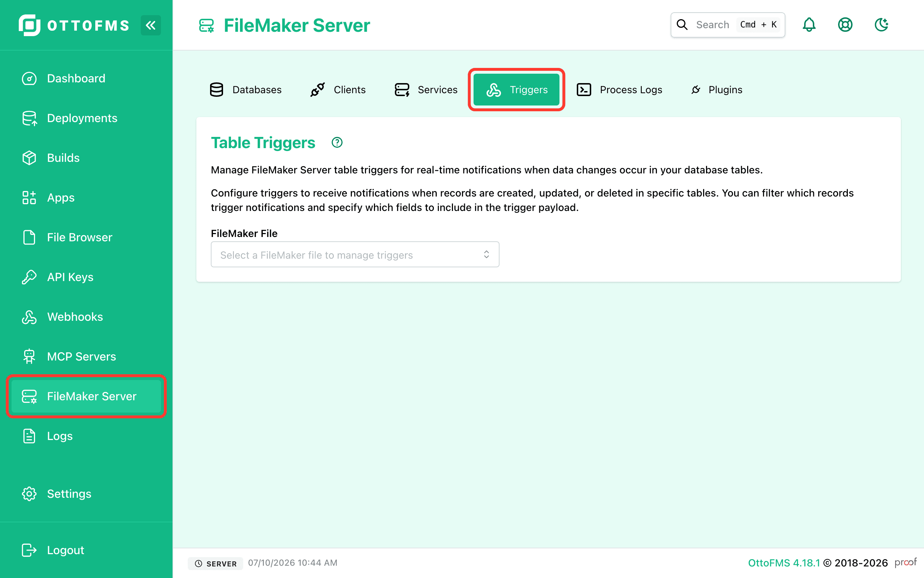Click the SERVER time badge in footer
The width and height of the screenshot is (924, 578).
click(215, 564)
